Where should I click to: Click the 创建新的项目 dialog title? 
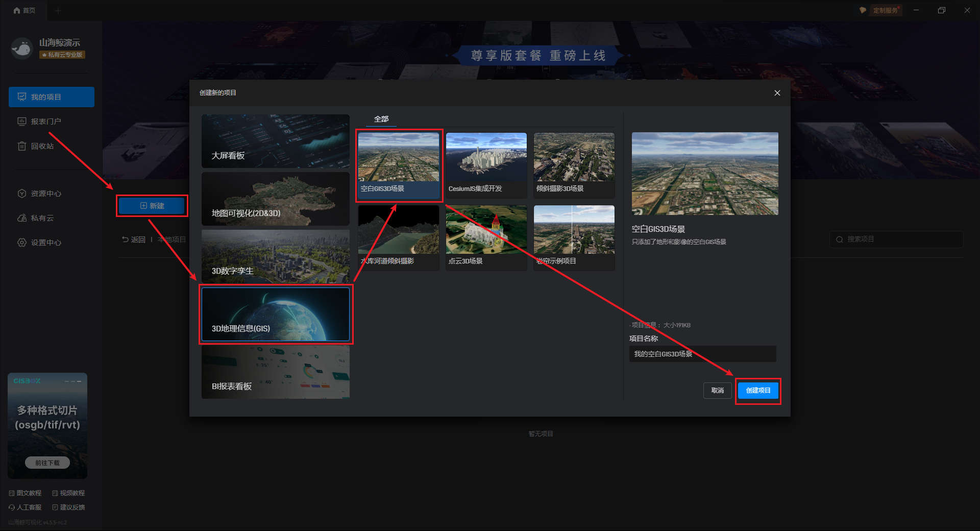[x=218, y=93]
